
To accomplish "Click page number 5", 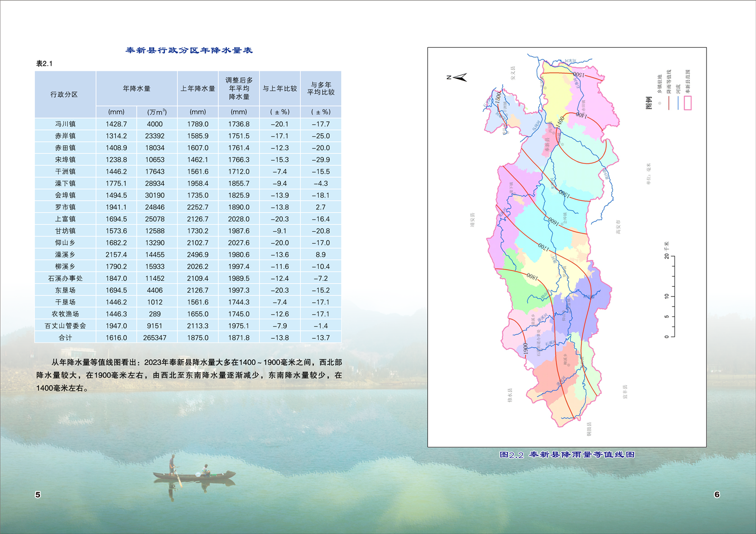I will (x=38, y=495).
